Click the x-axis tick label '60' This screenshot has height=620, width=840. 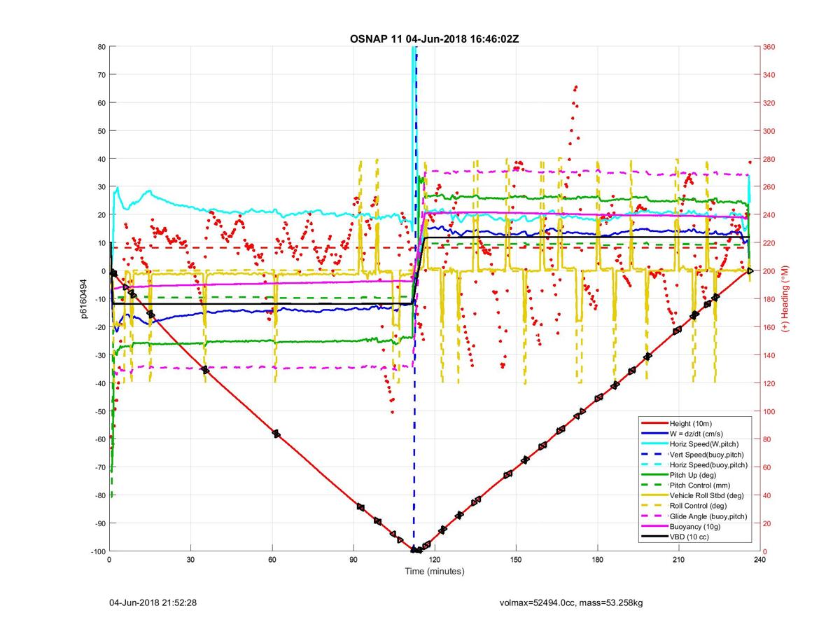(x=272, y=560)
